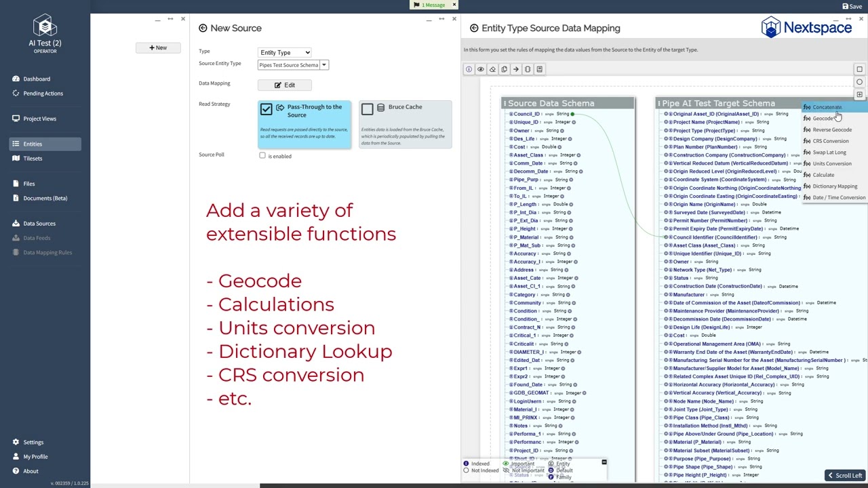Screen dimensions: 868x488
Task: Click the Scroll Left button
Action: click(845, 476)
